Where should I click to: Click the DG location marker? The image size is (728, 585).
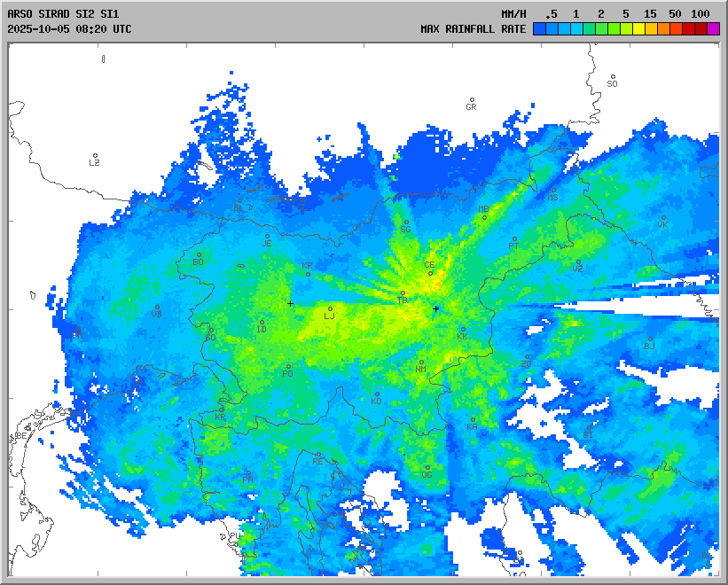[427, 468]
